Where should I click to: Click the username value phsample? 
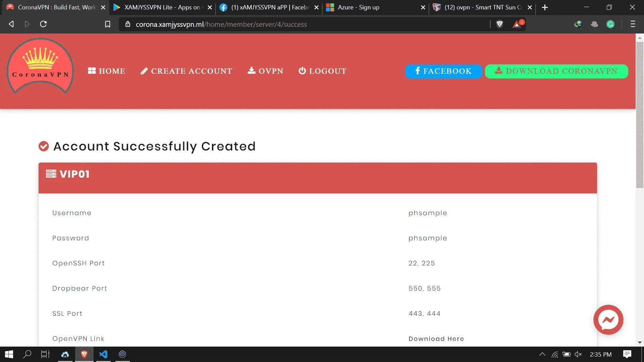pos(428,213)
